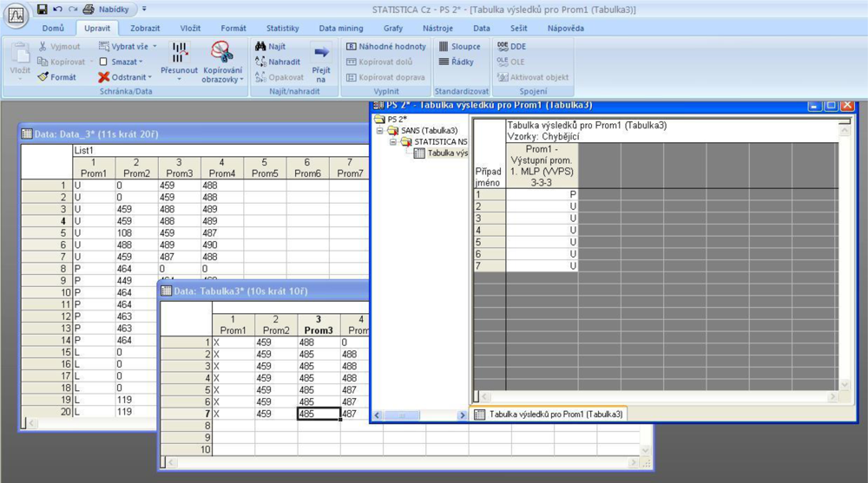The height and width of the screenshot is (483, 868).
Task: Collapse the STATISTICA NS tree node
Action: click(x=393, y=142)
